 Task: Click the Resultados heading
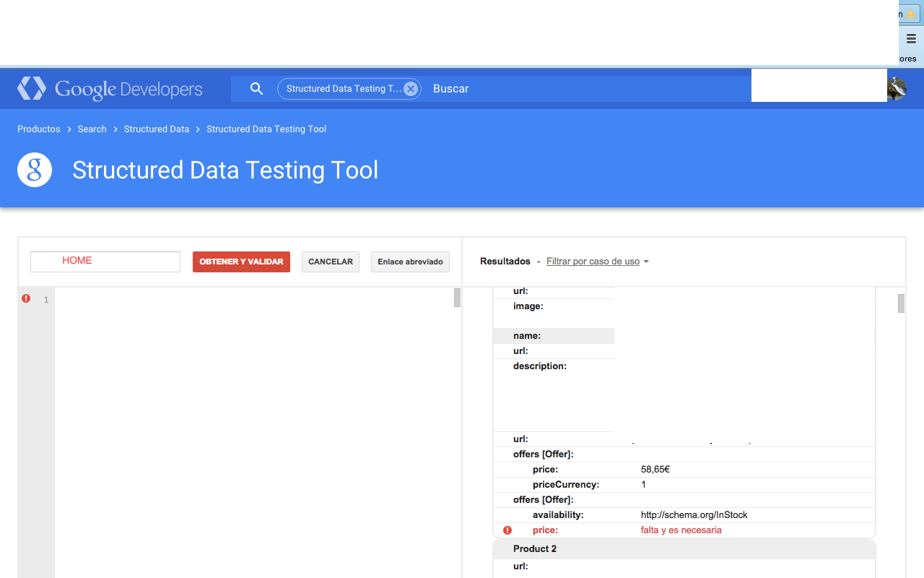505,262
